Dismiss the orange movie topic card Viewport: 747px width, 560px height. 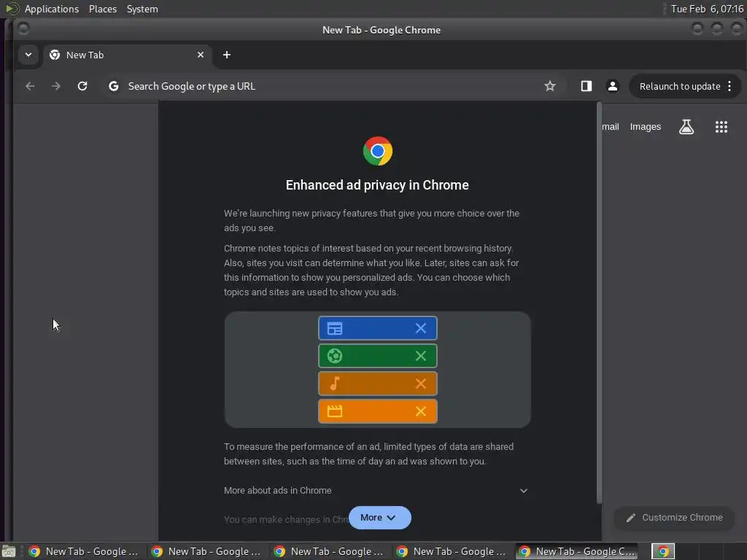point(421,411)
